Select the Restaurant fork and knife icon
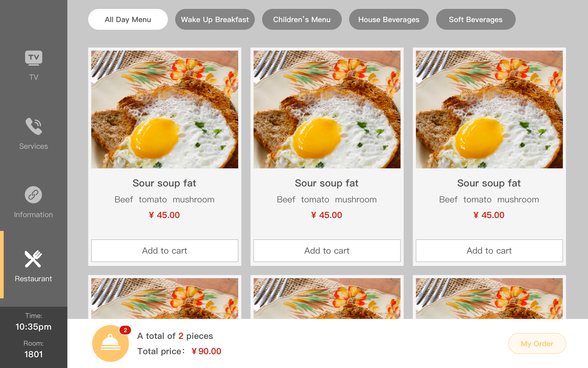Screen dimensions: 588x368 pos(33,259)
